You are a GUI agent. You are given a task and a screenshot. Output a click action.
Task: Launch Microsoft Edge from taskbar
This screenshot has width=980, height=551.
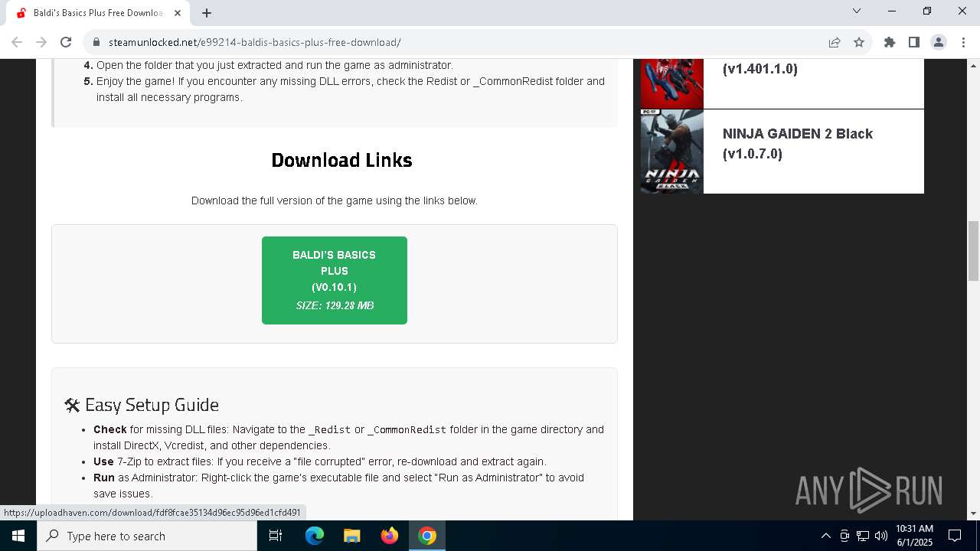point(315,536)
